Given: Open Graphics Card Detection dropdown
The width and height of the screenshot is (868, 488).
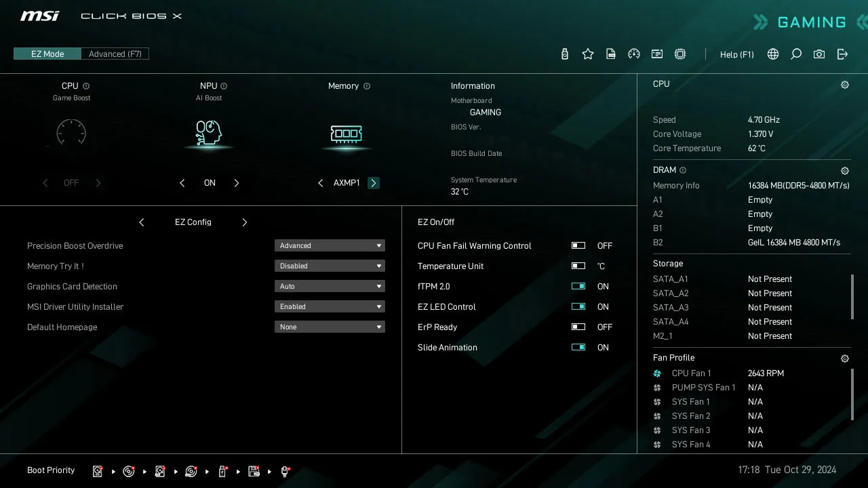Looking at the screenshot, I should (x=330, y=286).
